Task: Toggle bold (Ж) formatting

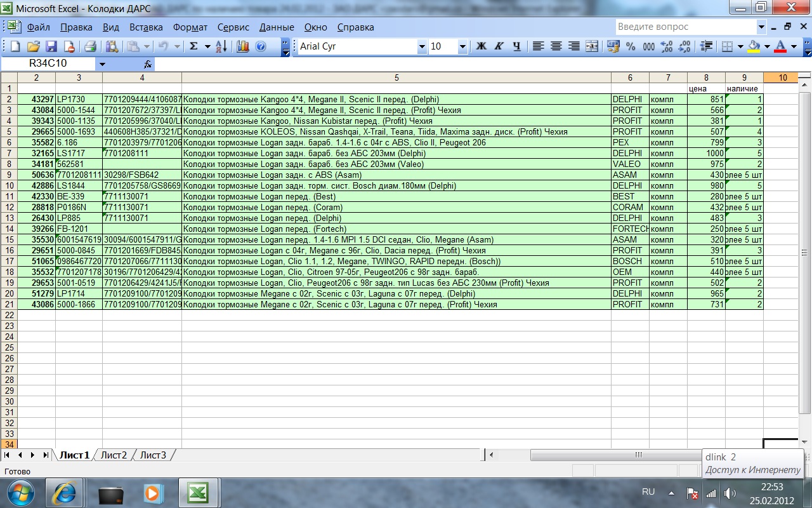Action: 481,46
